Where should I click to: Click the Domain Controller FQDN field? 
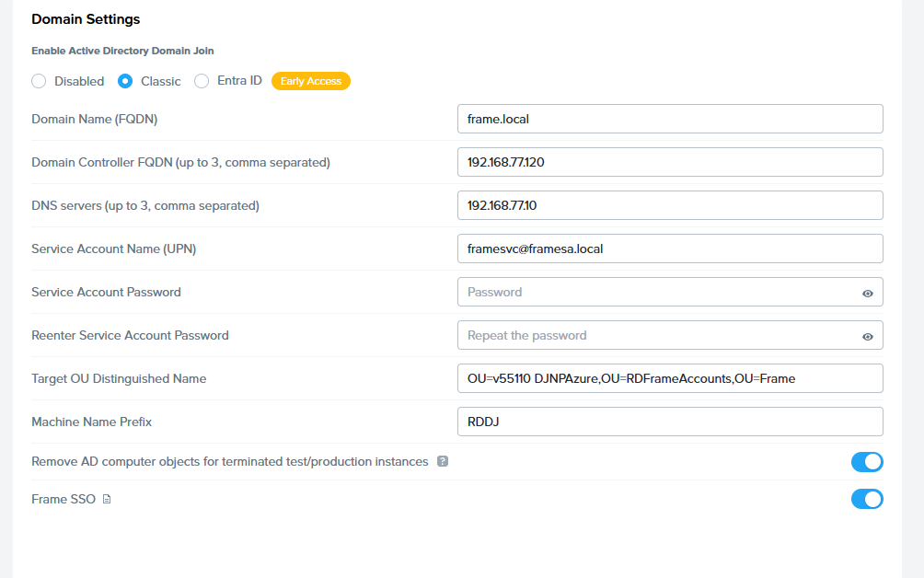click(669, 162)
